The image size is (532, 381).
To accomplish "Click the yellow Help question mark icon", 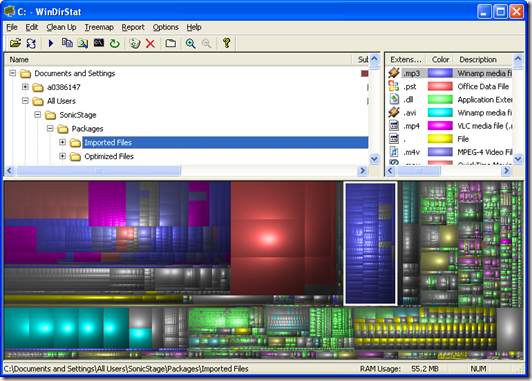I will 226,43.
